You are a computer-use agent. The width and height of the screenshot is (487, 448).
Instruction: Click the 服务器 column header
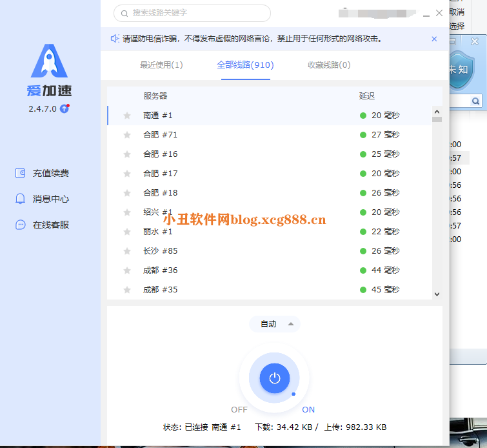click(x=155, y=96)
